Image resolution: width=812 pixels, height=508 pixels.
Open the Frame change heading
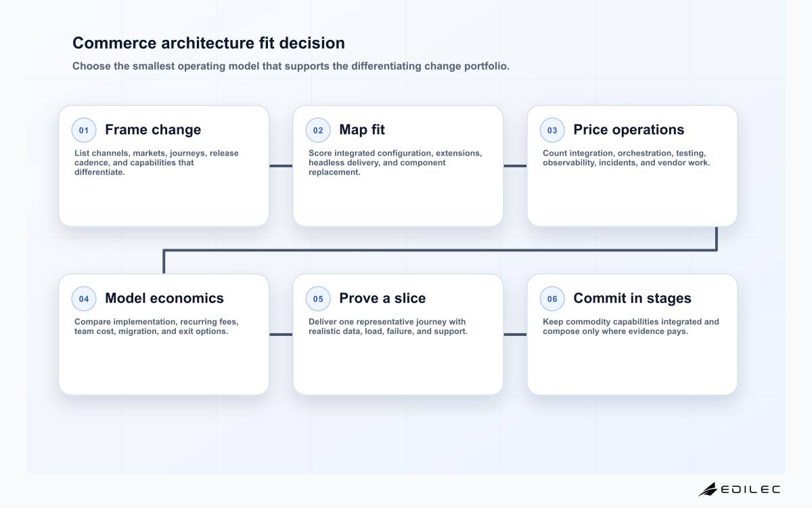153,129
